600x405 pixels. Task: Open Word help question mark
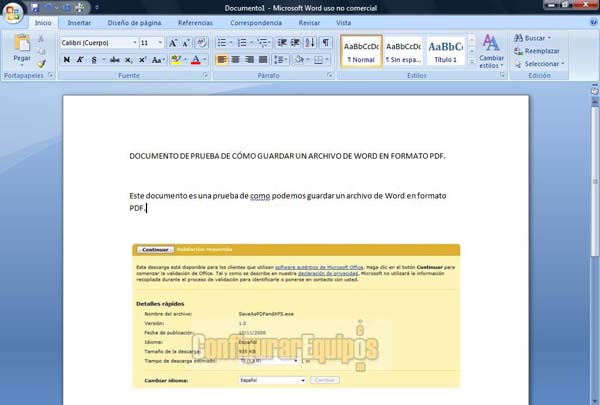(x=593, y=22)
